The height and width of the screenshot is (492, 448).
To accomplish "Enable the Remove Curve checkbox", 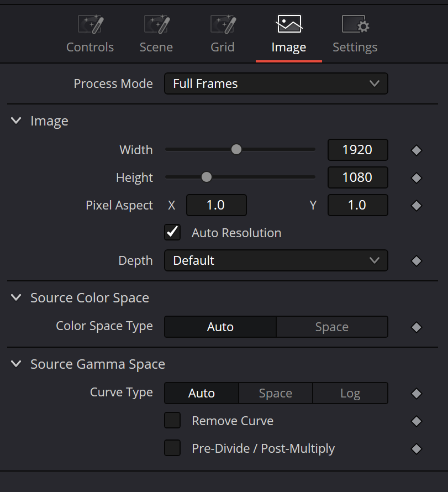I will (x=172, y=421).
